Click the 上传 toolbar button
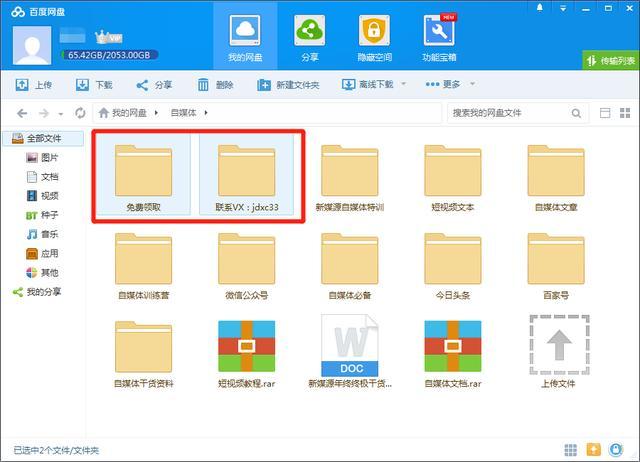Image resolution: width=640 pixels, height=462 pixels. [x=33, y=84]
